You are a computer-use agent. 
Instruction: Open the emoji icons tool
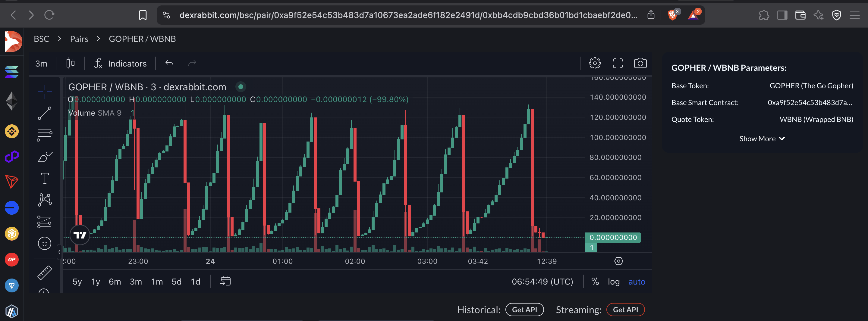point(45,243)
